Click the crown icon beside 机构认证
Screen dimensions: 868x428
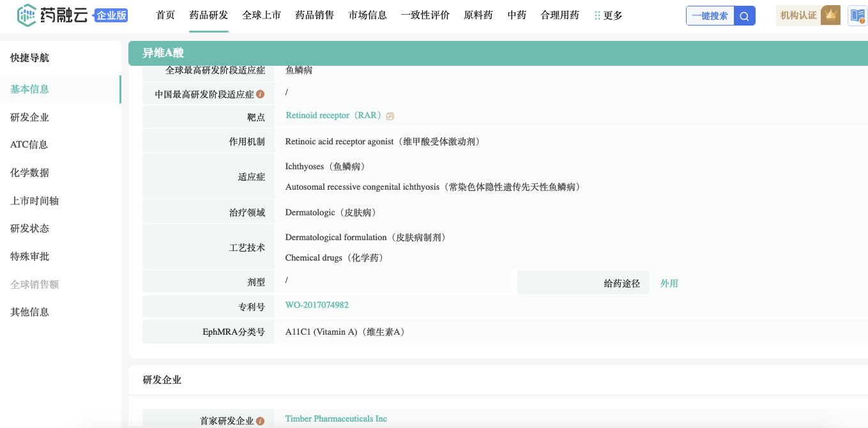point(830,15)
